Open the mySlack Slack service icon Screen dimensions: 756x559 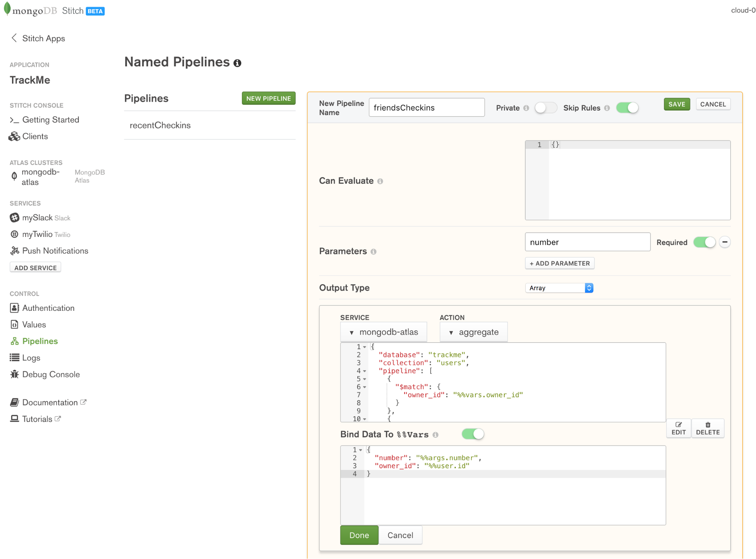(x=14, y=218)
